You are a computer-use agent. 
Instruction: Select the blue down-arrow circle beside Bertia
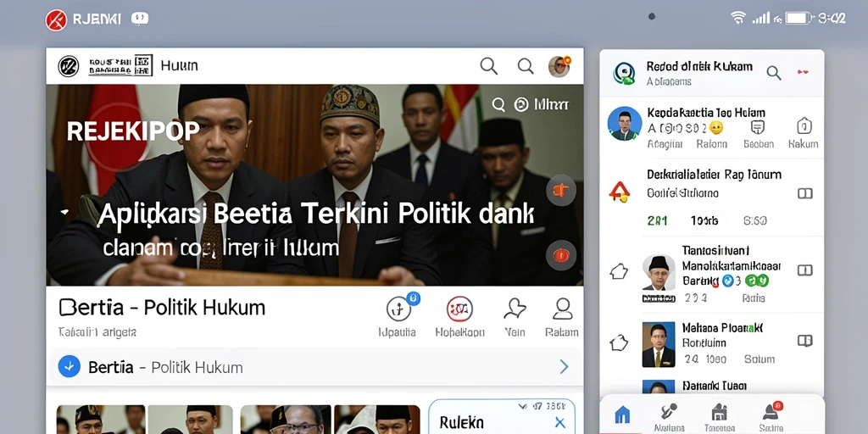[70, 366]
